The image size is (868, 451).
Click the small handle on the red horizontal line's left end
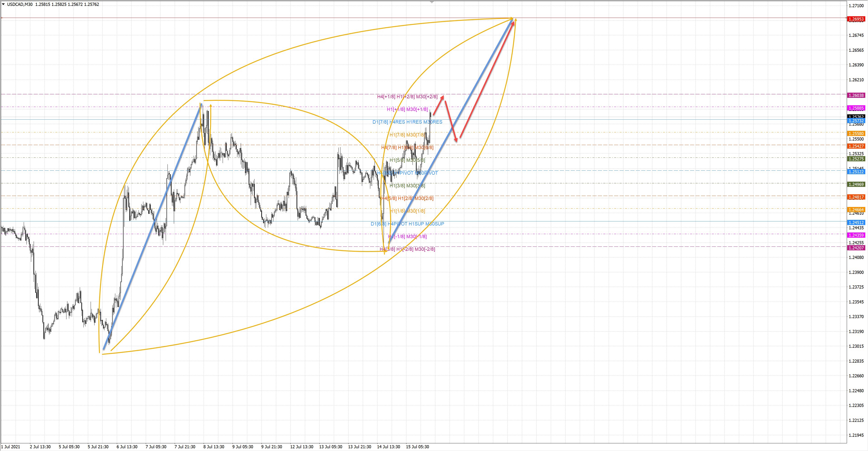[2, 18]
